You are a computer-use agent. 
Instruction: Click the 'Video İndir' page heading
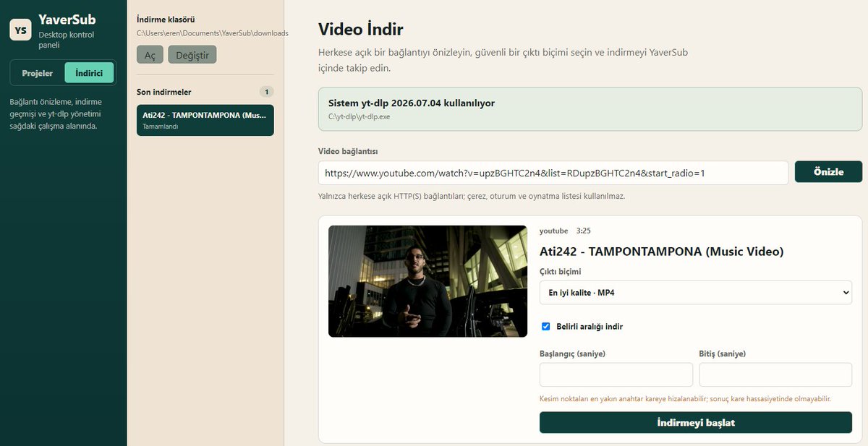click(x=361, y=30)
